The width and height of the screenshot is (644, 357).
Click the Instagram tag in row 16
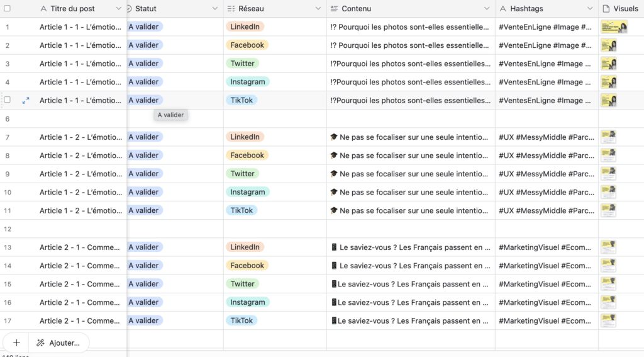(x=248, y=302)
